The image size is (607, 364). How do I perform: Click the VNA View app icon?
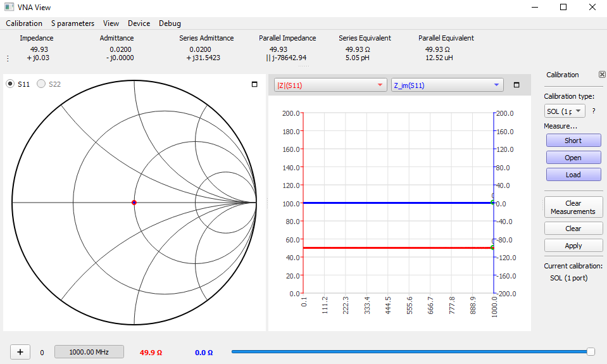9,7
